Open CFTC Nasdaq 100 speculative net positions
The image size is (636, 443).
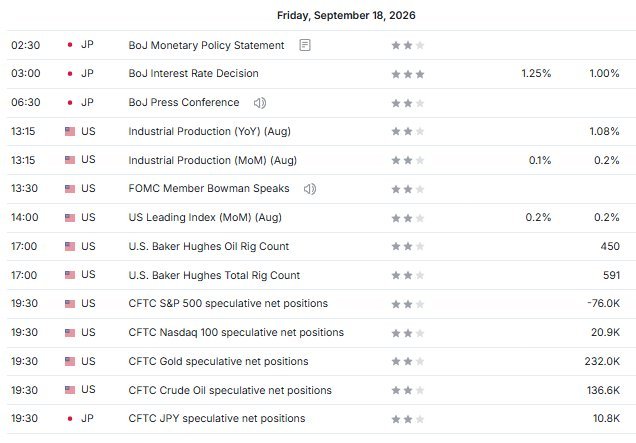[236, 332]
